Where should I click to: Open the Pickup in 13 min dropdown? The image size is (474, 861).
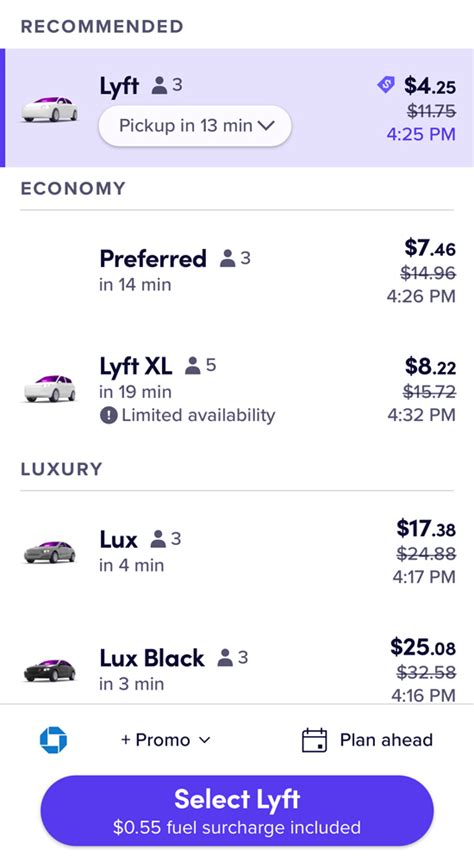[x=195, y=126]
